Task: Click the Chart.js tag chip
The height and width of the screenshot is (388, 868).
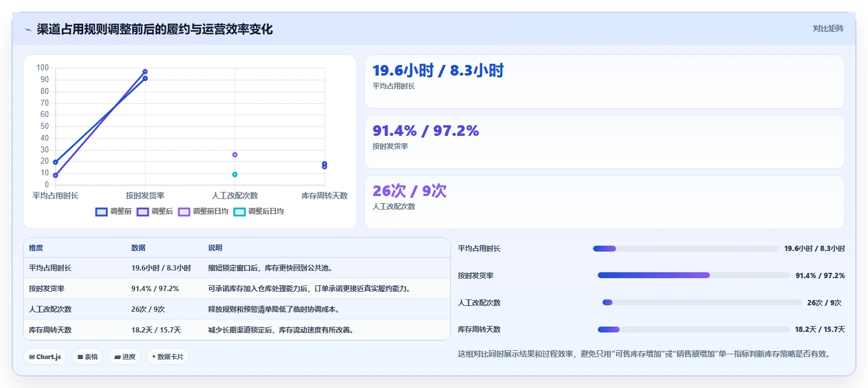Action: point(45,357)
